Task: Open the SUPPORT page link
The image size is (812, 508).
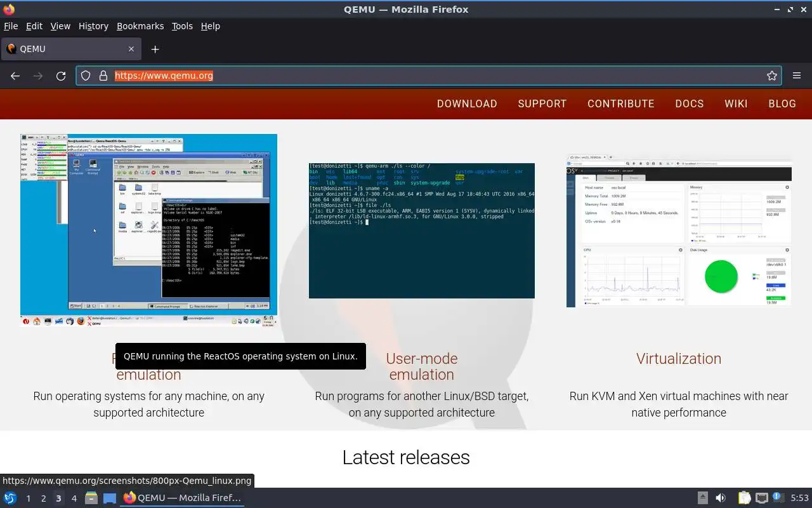Action: [542, 104]
